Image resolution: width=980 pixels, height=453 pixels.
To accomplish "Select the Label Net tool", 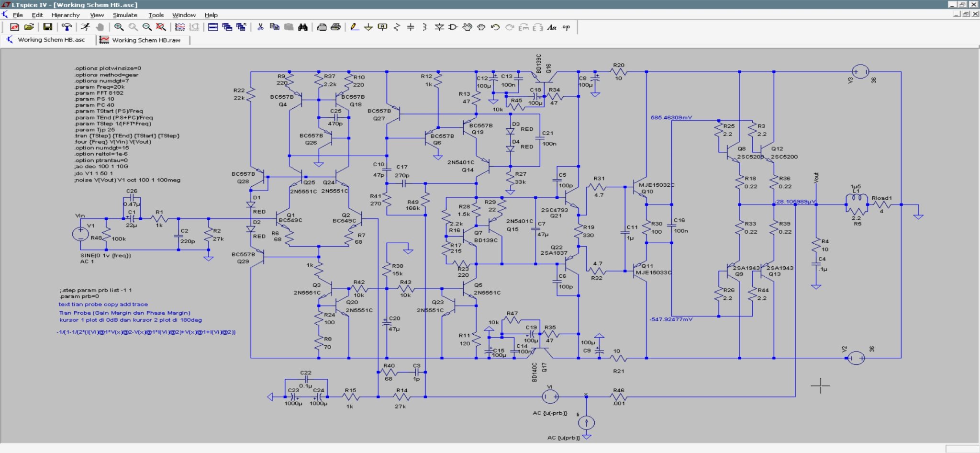I will tap(382, 27).
